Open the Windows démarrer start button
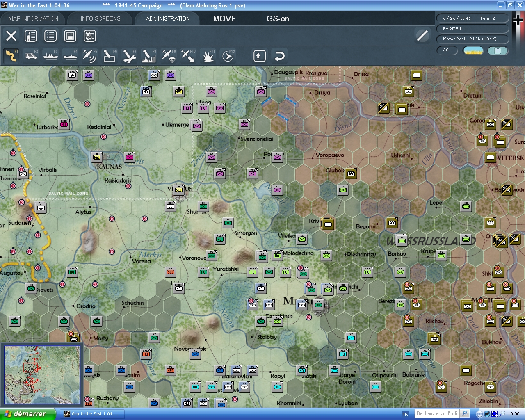525x420 pixels. pos(27,414)
